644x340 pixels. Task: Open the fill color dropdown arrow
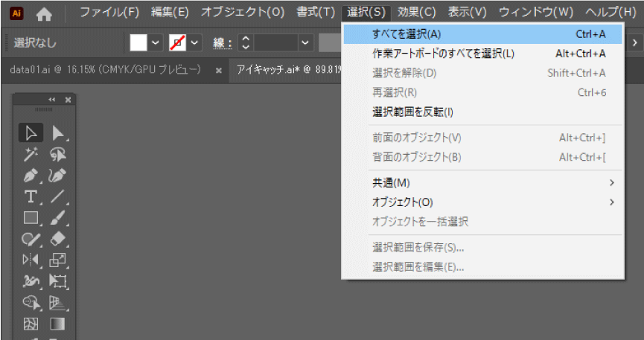coord(156,43)
